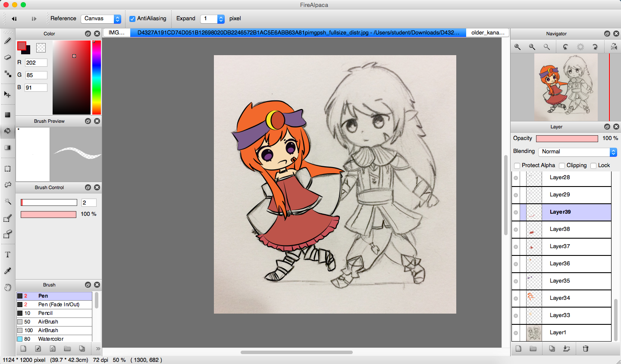Click the Layer35 thumbnail
Viewport: 621px width, 364px height.
point(534,281)
